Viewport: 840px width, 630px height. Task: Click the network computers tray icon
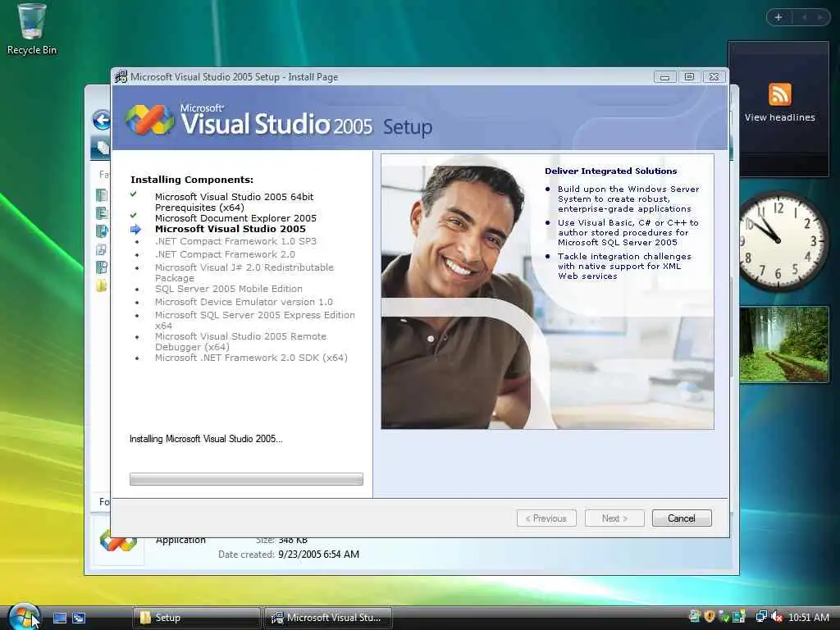[761, 617]
